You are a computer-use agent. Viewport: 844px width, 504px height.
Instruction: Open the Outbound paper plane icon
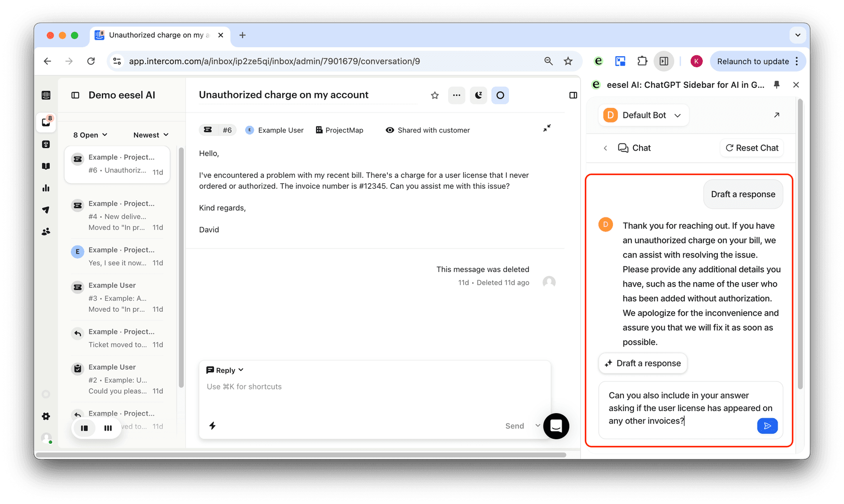point(46,210)
